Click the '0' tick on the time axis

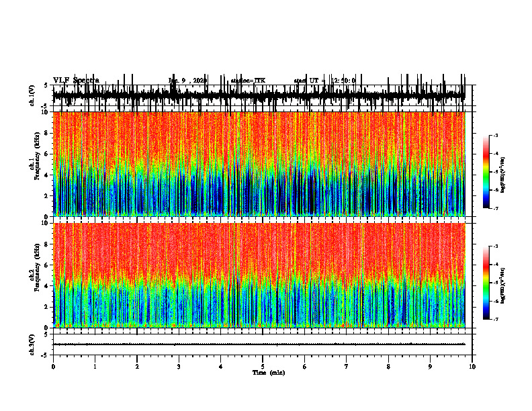(x=53, y=367)
